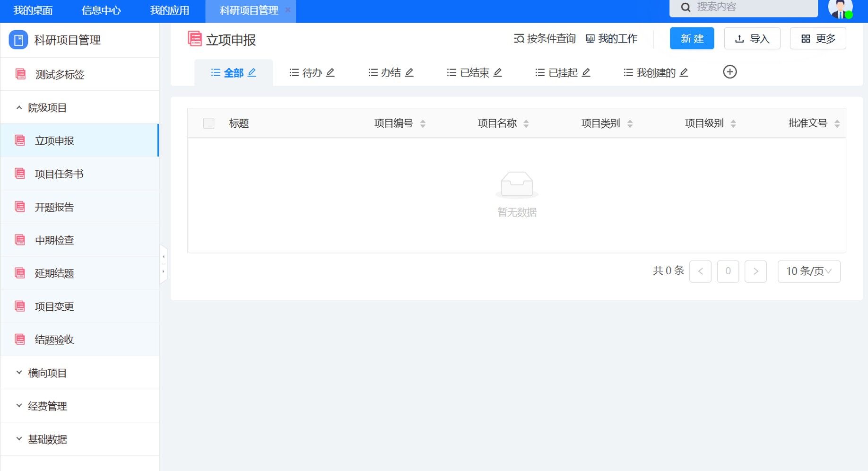The height and width of the screenshot is (471, 868).
Task: Collapse the left sidebar panel handle
Action: point(164,264)
